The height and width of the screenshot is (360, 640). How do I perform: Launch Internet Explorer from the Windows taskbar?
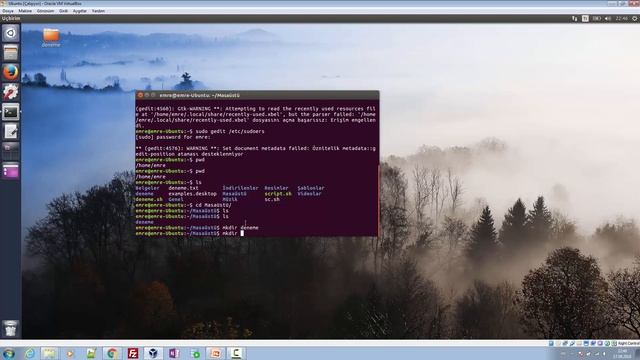coord(29,353)
